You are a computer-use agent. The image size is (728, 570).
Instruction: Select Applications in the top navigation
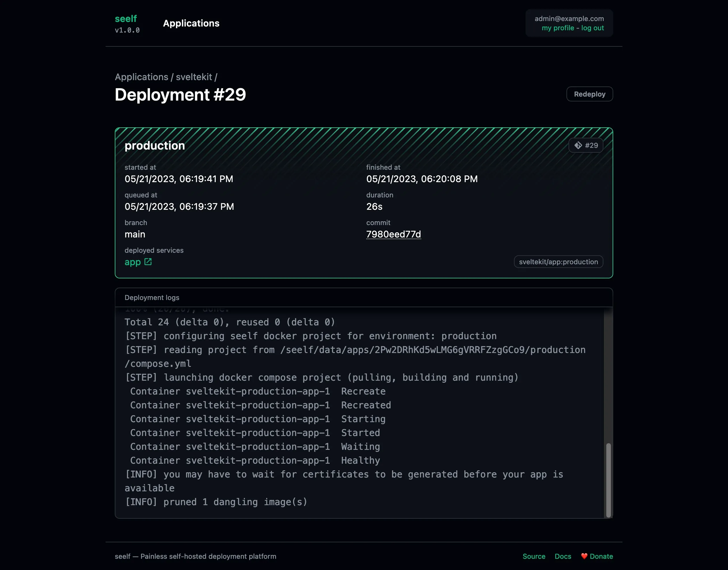pos(191,23)
